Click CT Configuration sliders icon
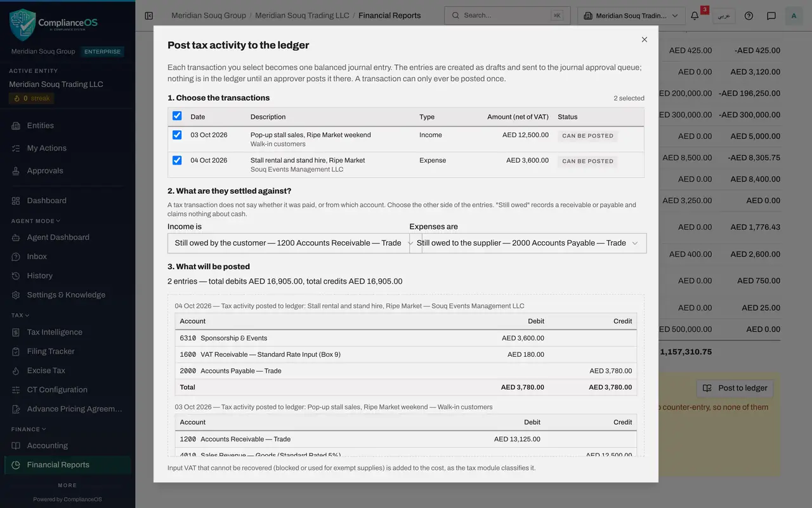Viewport: 812px width, 508px height. click(x=16, y=389)
